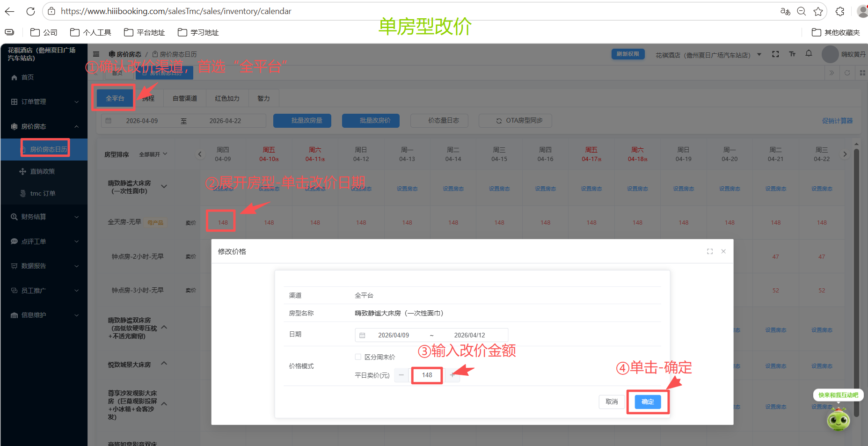
Task: Confirm the price change with 确定
Action: [x=648, y=402]
